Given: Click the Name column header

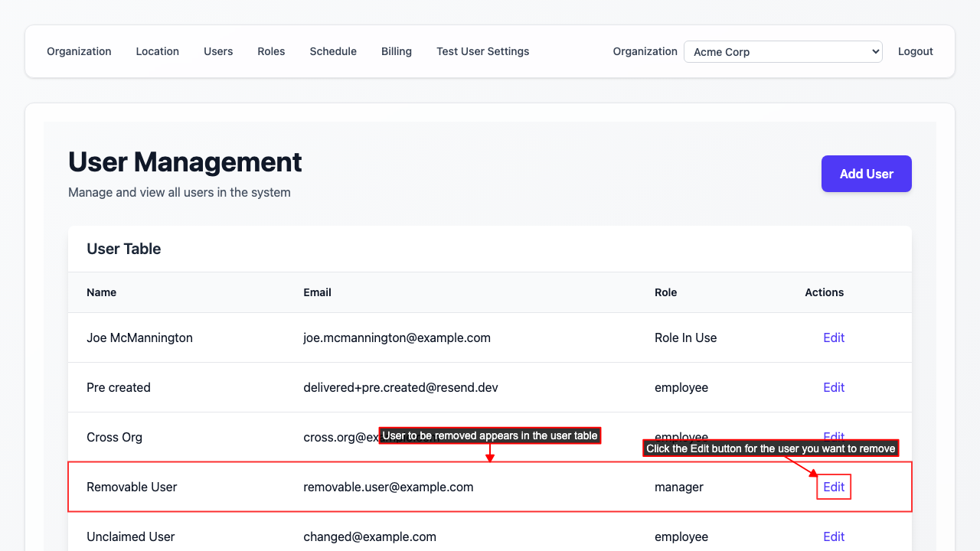Looking at the screenshot, I should 101,292.
